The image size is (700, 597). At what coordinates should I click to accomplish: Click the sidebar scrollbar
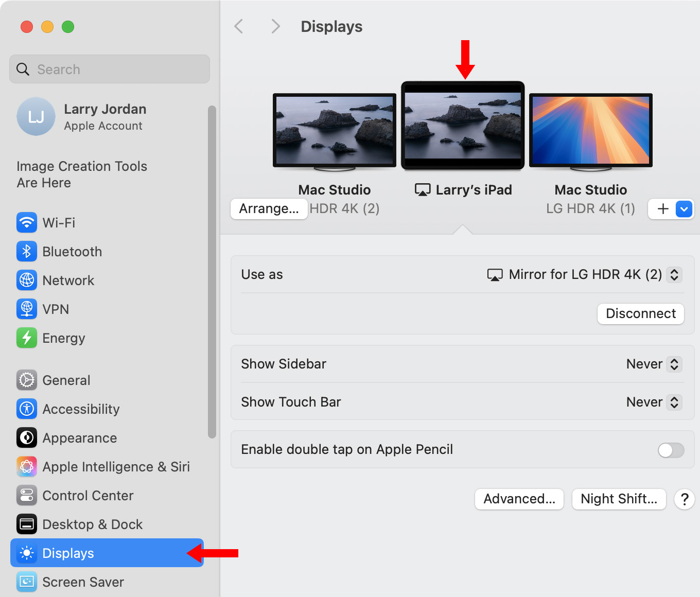point(212,272)
